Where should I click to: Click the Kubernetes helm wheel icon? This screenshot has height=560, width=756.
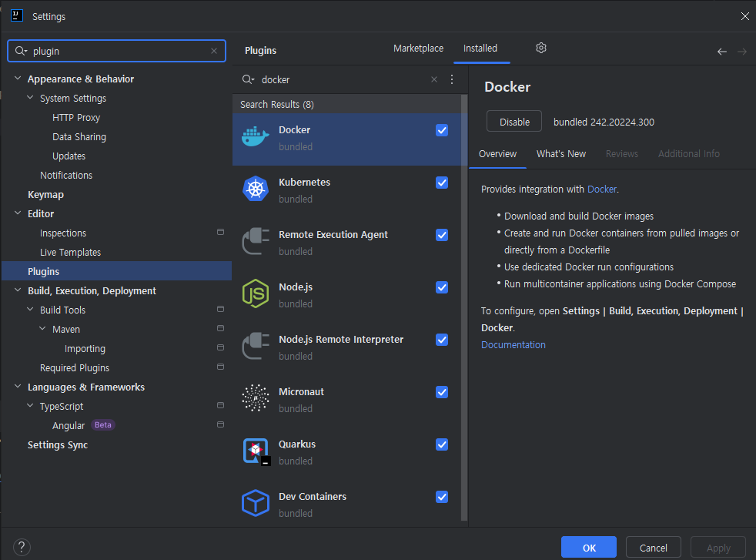tap(255, 189)
